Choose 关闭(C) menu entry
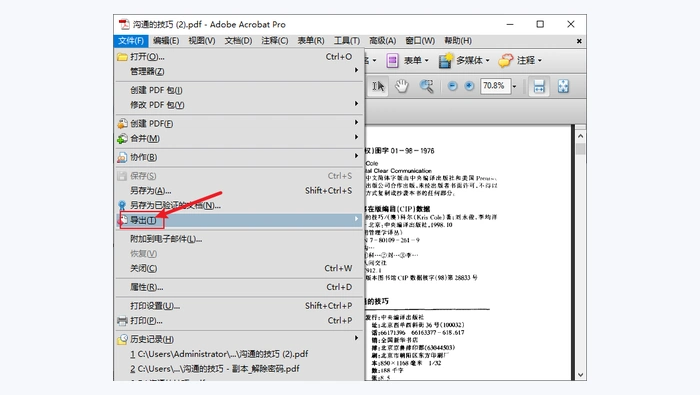Viewport: 700px width, 395px height. 239,268
